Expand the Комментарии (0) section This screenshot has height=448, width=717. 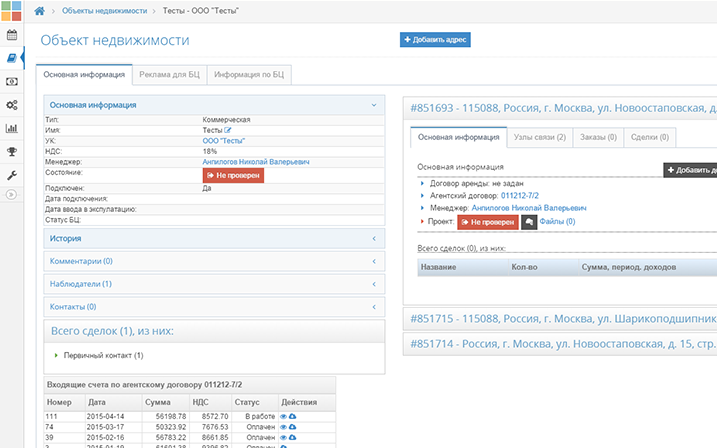click(214, 261)
